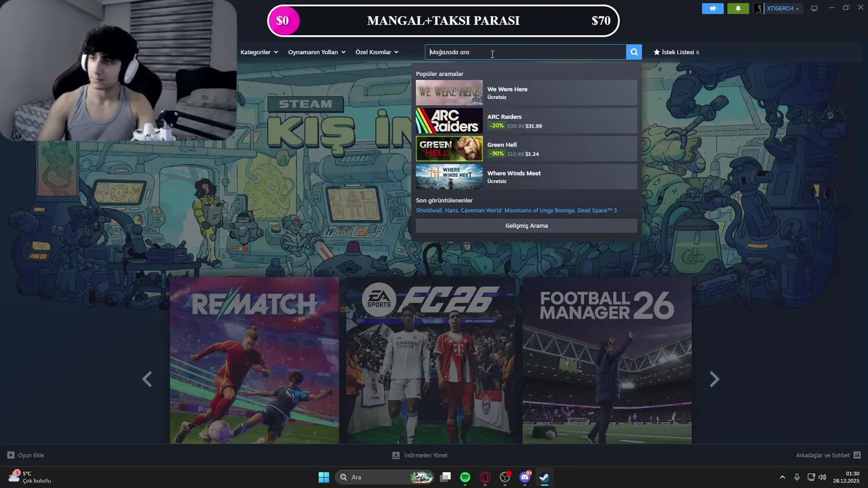868x488 pixels.
Task: Open Spotify from the taskbar
Action: (465, 477)
